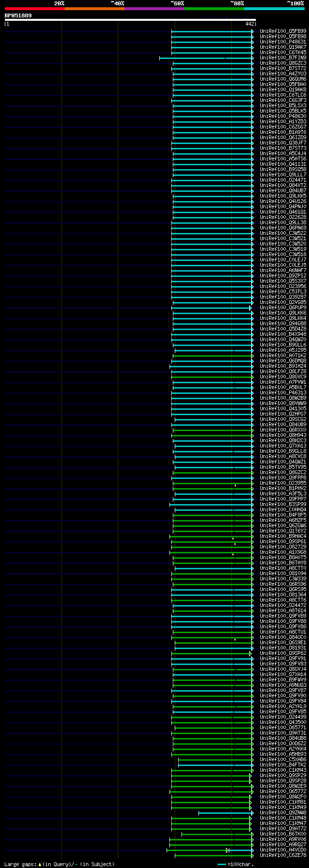Select hit label UniRef100_Q4U126
This screenshot has height=868, width=309.
(x=283, y=201)
